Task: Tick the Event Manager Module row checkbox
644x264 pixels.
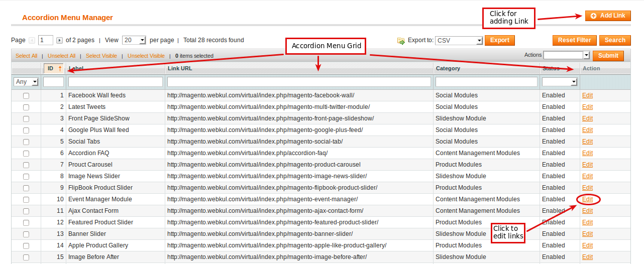Action: tap(26, 199)
